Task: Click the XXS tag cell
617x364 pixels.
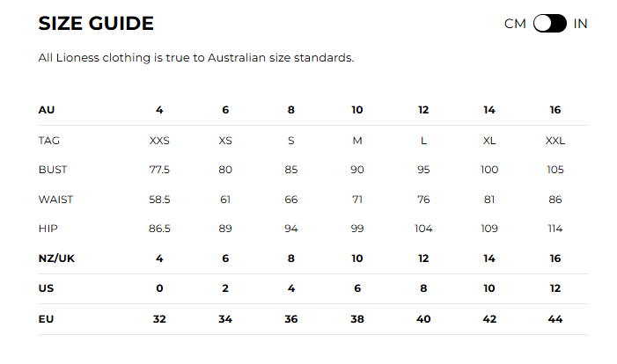Action: click(x=159, y=141)
